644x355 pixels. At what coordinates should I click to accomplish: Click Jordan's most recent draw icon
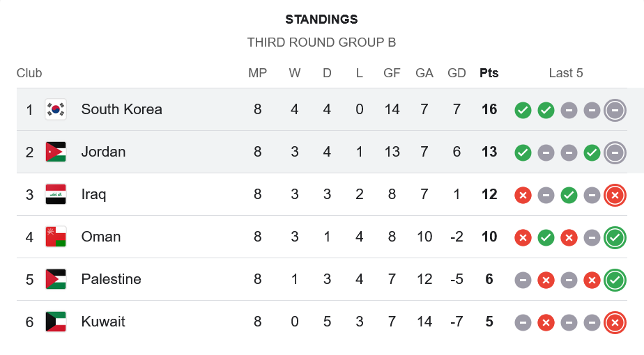pos(615,152)
